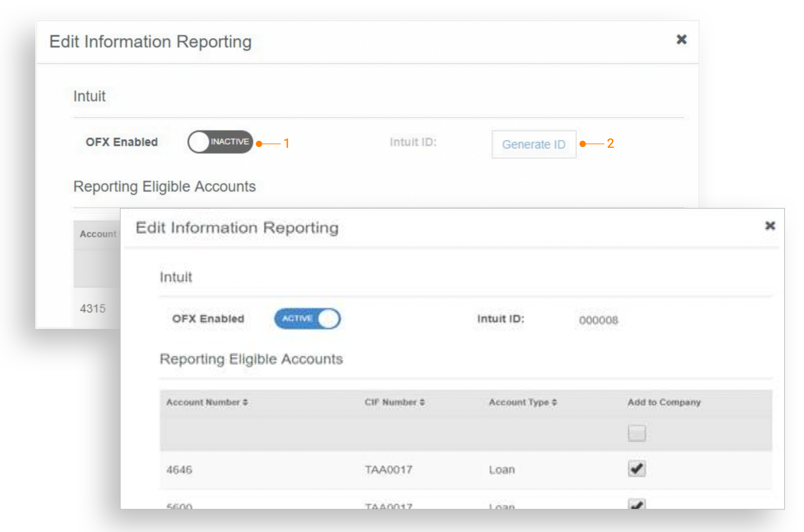Click the Add to Company column header

[x=664, y=402]
